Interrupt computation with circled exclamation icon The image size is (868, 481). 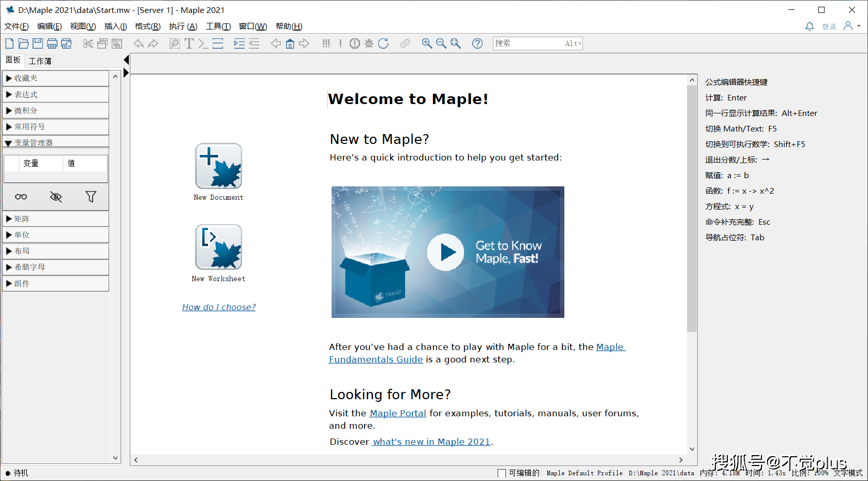[x=354, y=43]
